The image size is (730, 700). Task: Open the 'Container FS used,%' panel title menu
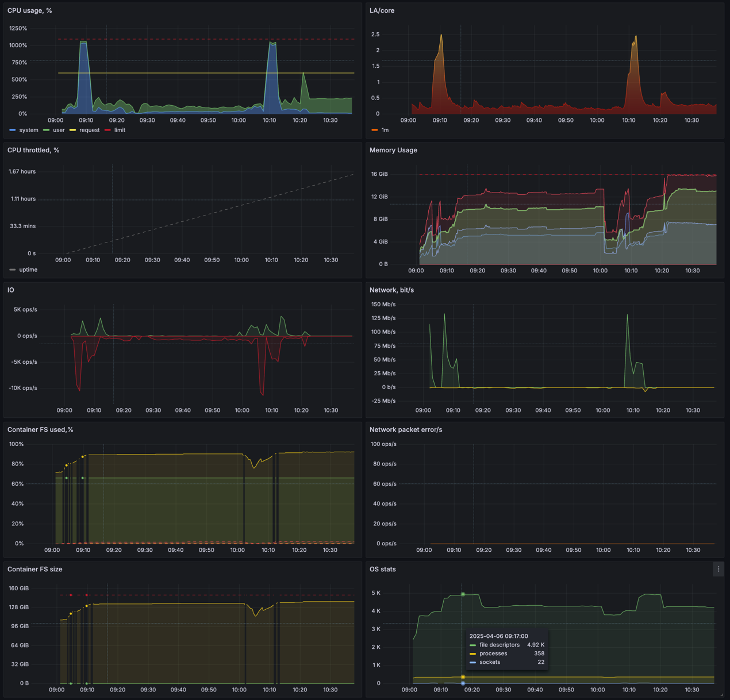pos(40,429)
